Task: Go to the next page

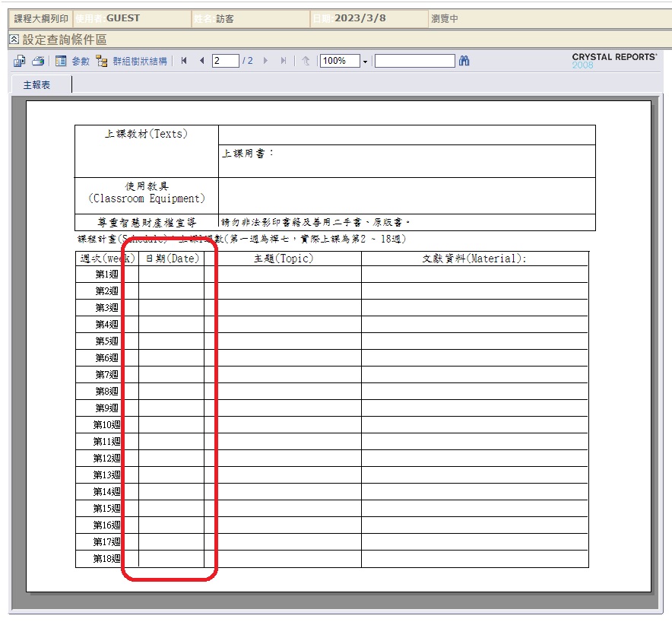Action: click(265, 61)
